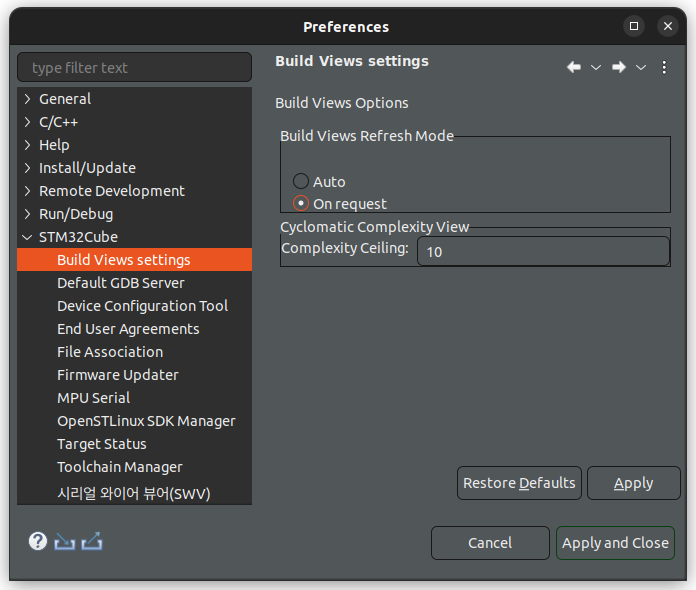
Task: Click the Apply and Close button
Action: click(x=615, y=543)
